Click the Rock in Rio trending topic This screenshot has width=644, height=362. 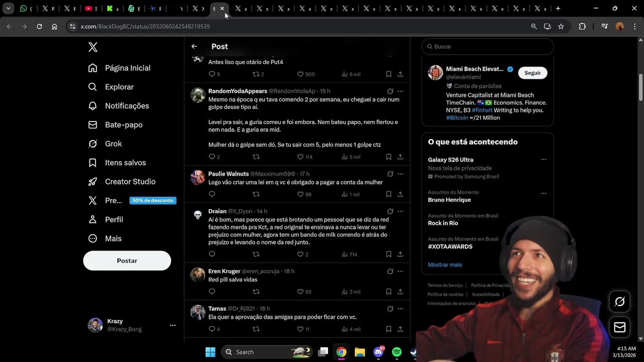443,223
